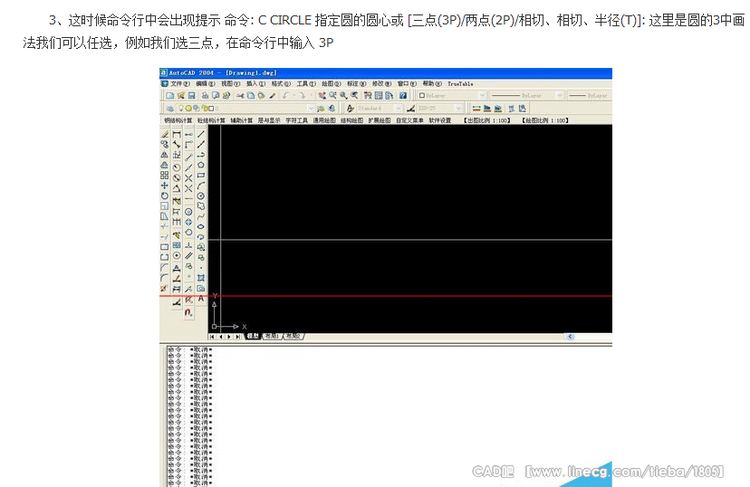Click 绘图比例 1:100 setting

pyautogui.click(x=545, y=121)
